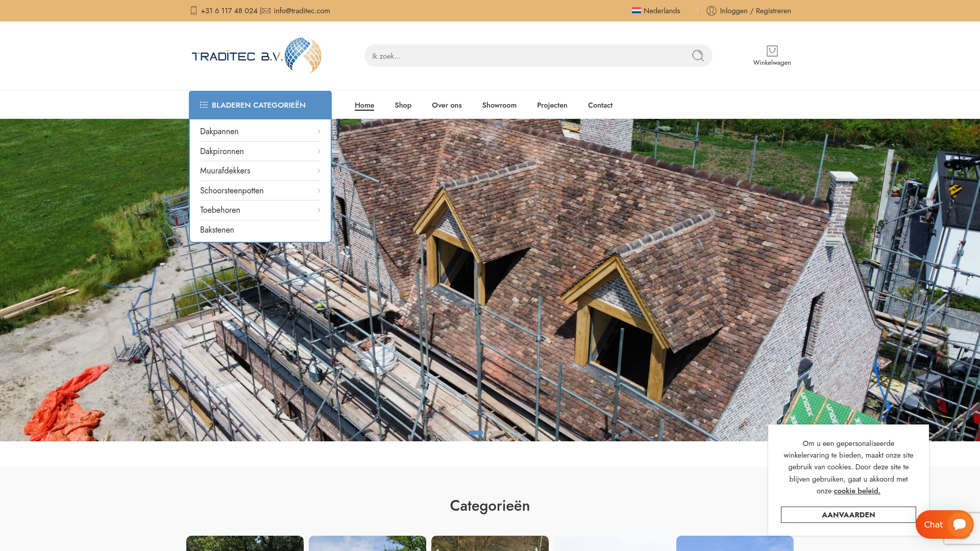This screenshot has width=980, height=551.
Task: Click the active blue slider indicator dot
Action: [x=475, y=433]
